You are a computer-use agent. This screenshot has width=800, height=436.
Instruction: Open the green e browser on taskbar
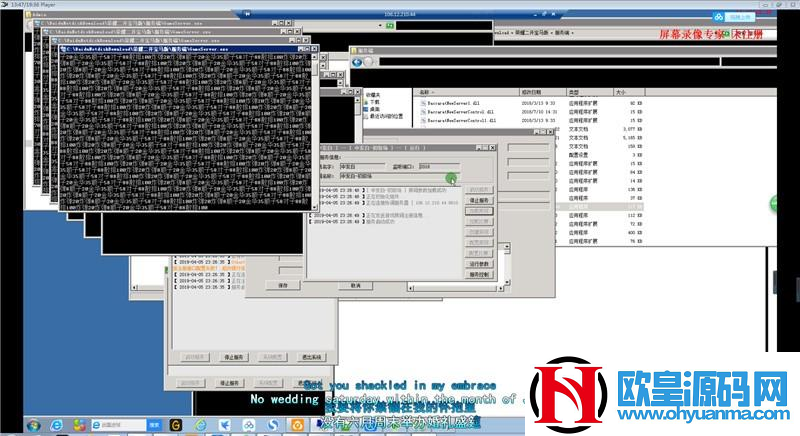tap(201, 425)
